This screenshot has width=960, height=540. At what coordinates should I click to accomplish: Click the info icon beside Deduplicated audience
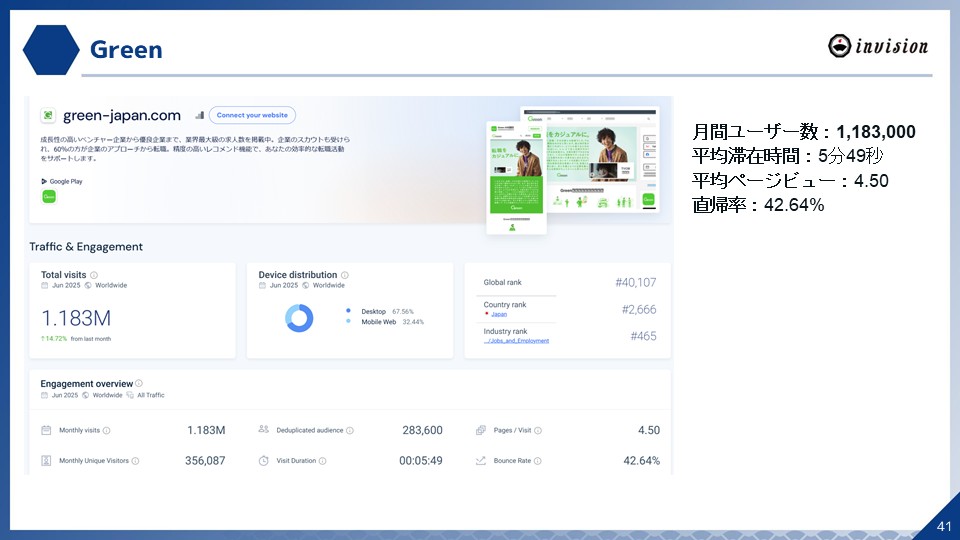coord(350,430)
